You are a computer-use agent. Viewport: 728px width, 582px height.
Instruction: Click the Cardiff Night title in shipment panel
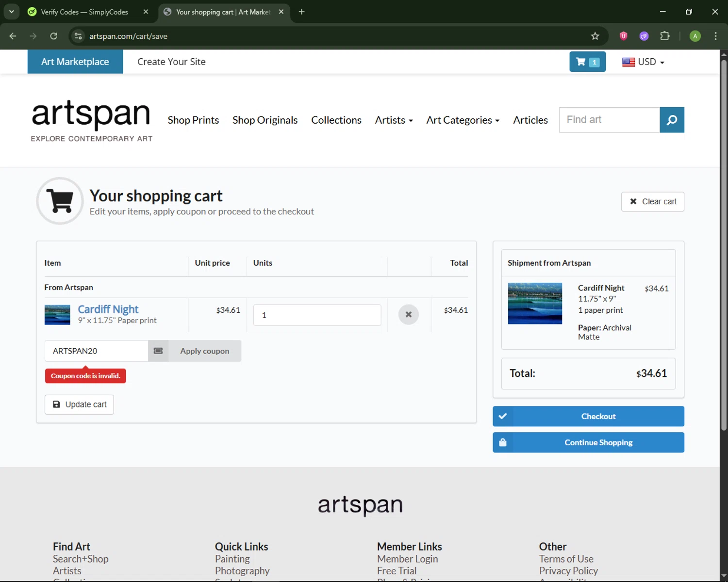pyautogui.click(x=601, y=288)
